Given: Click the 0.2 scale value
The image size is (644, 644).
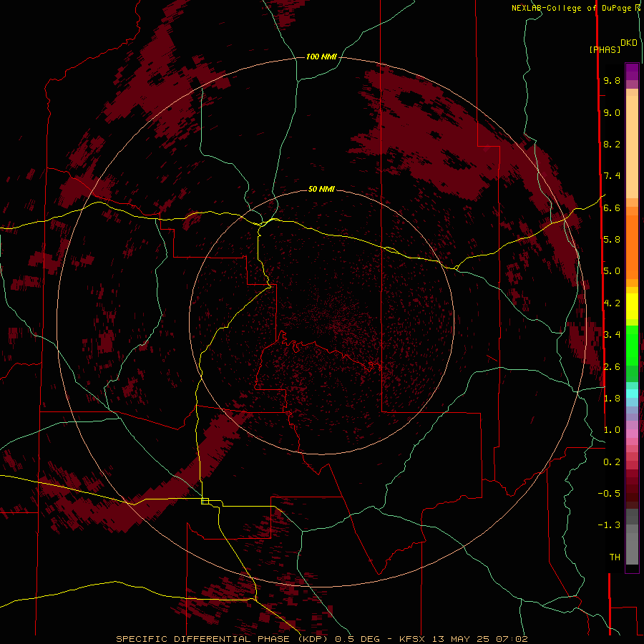Looking at the screenshot, I should click(x=612, y=462).
